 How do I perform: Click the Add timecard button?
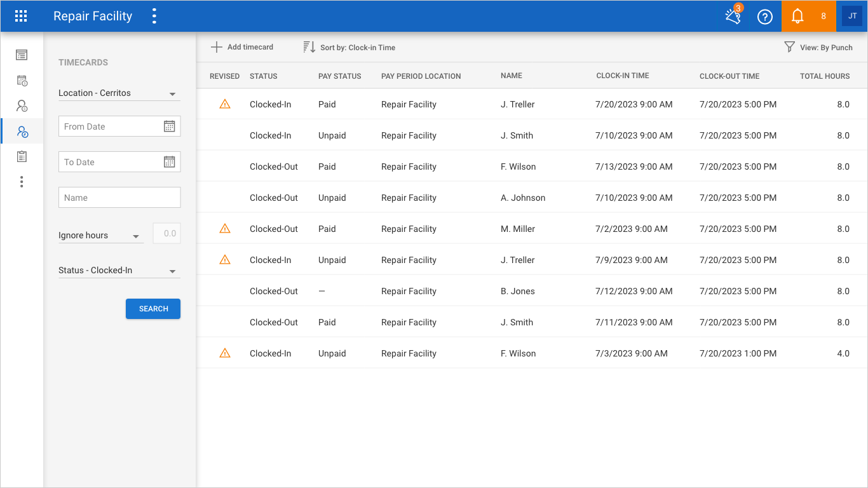[242, 47]
